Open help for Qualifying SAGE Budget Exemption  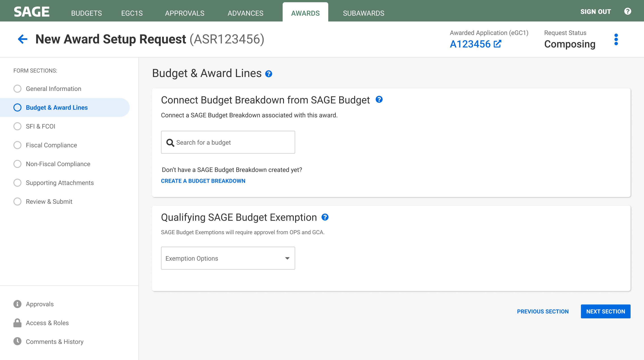pyautogui.click(x=325, y=217)
